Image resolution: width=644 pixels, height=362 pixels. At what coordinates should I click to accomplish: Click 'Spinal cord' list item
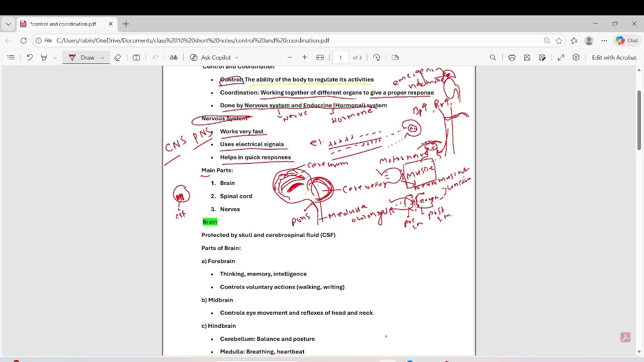pos(236,196)
